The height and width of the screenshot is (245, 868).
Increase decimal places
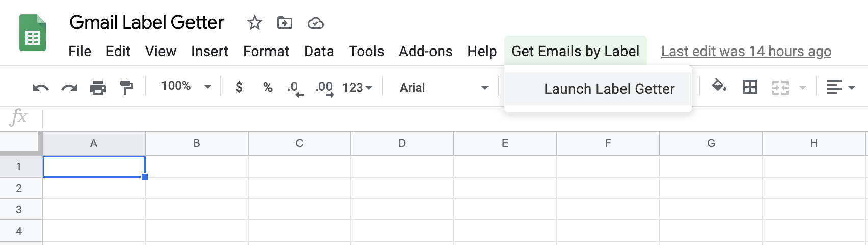tap(324, 88)
